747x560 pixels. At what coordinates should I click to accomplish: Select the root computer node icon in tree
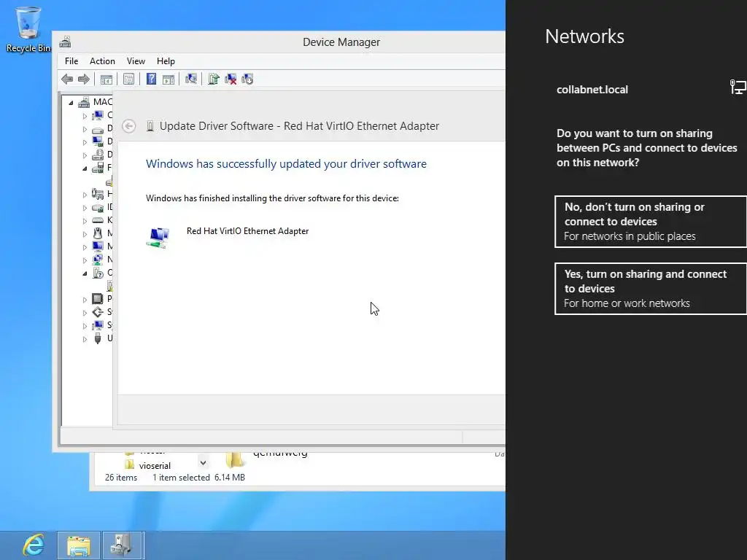(85, 102)
